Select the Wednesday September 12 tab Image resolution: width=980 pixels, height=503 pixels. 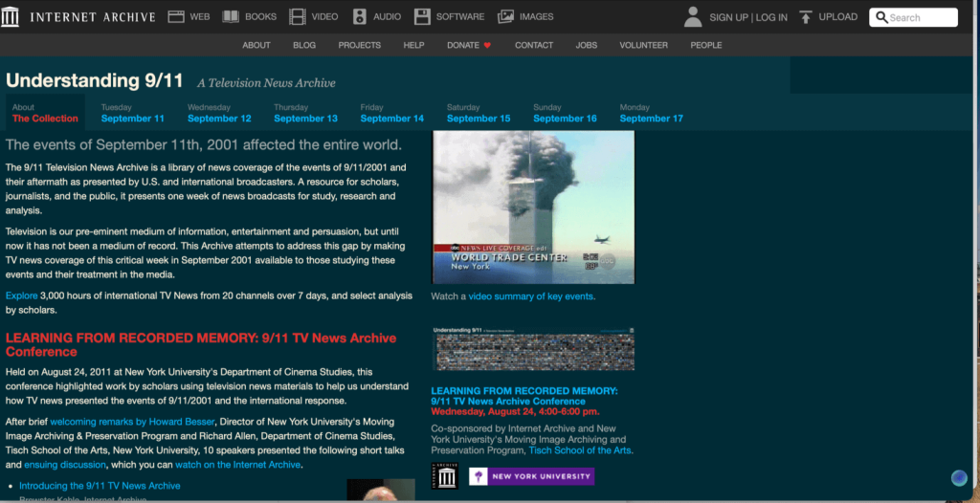219,113
